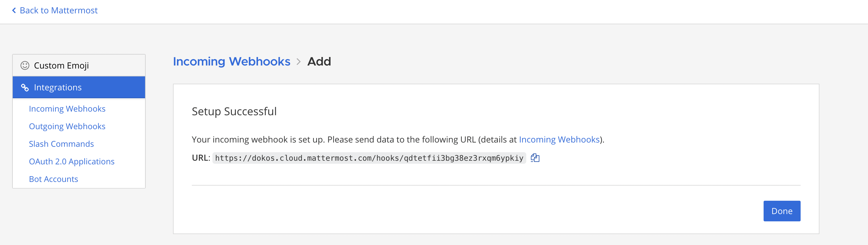This screenshot has width=868, height=245.
Task: Click the back chevron next to Back to Mattermost
Action: 13,10
